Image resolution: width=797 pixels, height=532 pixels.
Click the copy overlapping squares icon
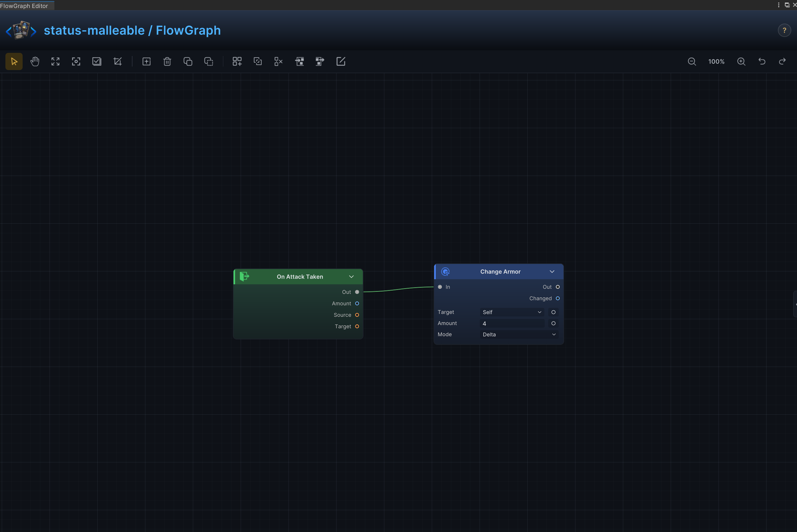pos(188,61)
